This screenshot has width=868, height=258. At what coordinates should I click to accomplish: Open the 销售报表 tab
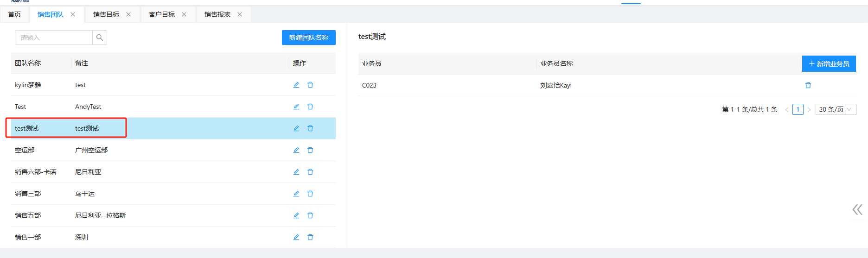coord(217,14)
